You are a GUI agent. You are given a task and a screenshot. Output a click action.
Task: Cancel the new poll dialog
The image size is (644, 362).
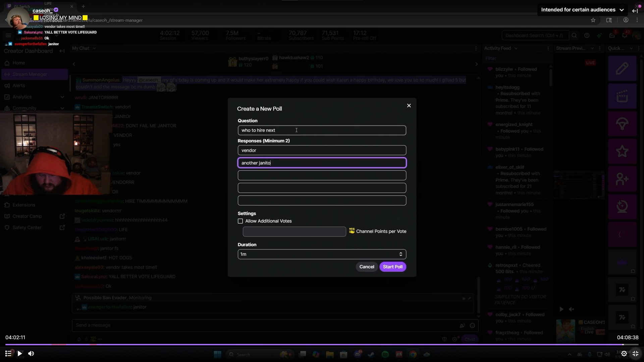366,267
